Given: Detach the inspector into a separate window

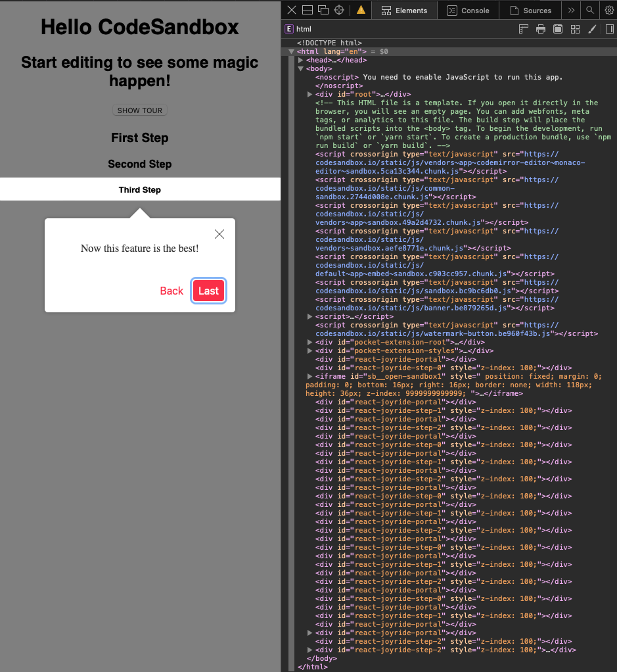Looking at the screenshot, I should pos(323,11).
